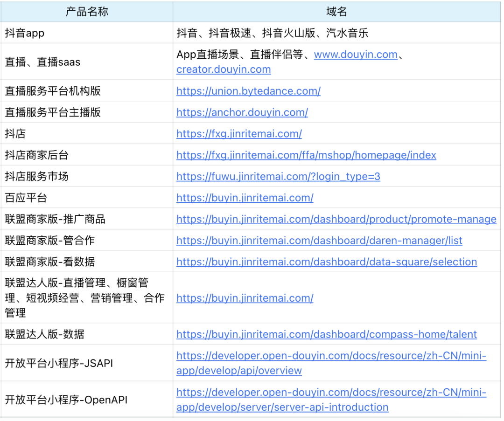Select the 抖店商家后台 cell
This screenshot has height=421, width=504.
[x=87, y=155]
